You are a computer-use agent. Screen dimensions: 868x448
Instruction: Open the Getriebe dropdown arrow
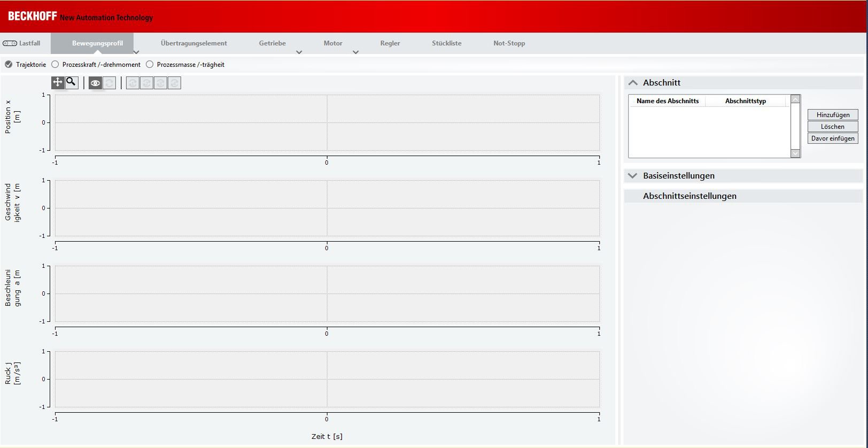point(299,52)
